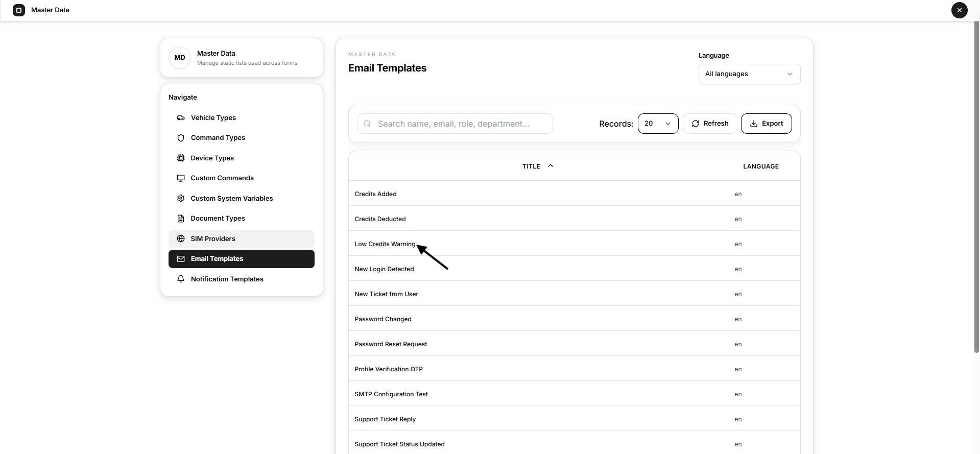Click the Custom System Variables gear icon
This screenshot has width=980, height=454.
pos(181,199)
